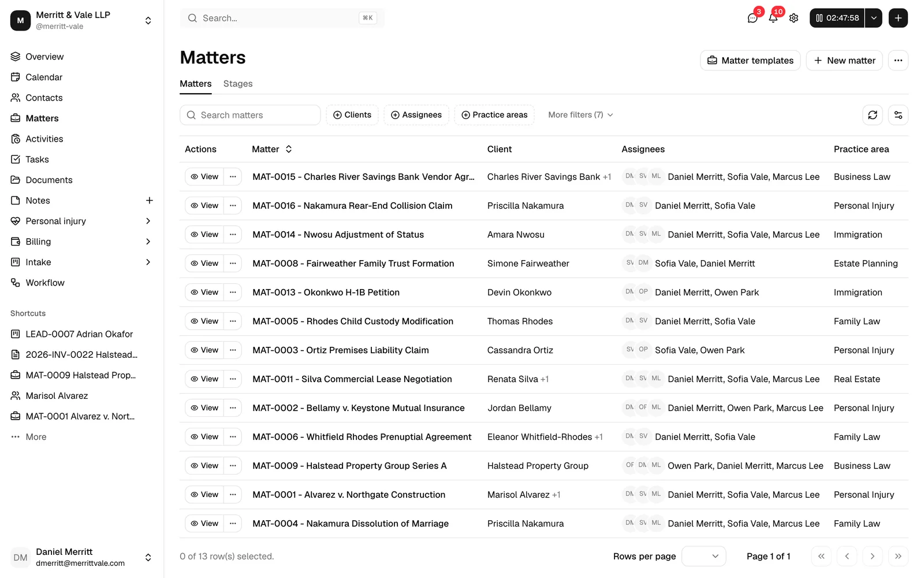Focus the global Search field
Viewport: 924px width, 578px height.
[282, 18]
